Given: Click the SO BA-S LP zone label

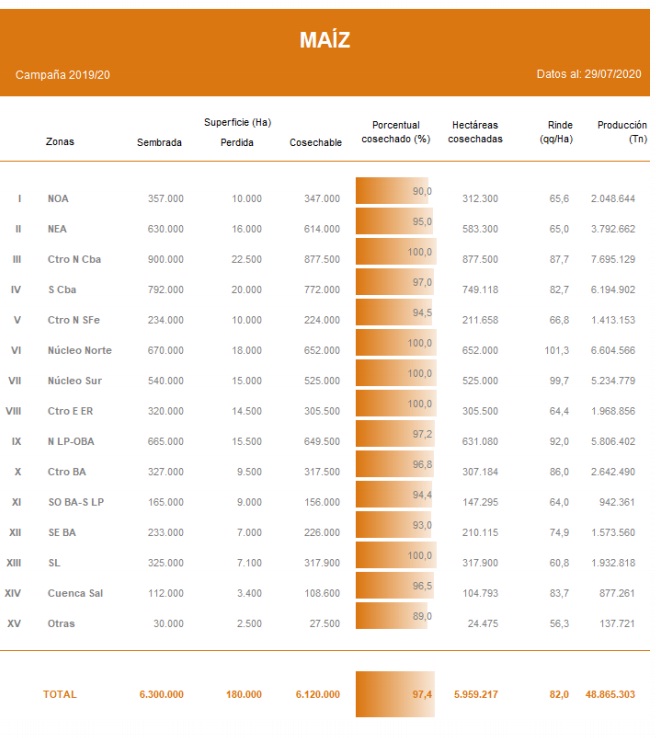Looking at the screenshot, I should [x=76, y=502].
